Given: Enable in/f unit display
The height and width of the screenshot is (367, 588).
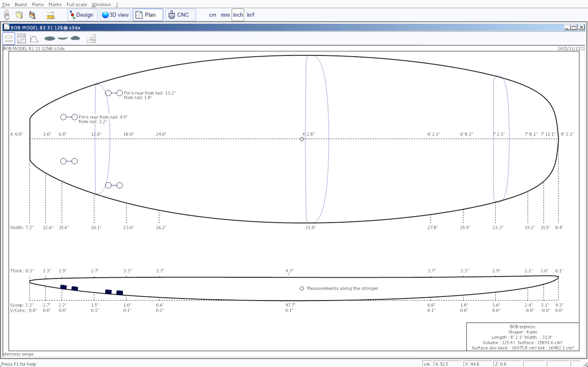Looking at the screenshot, I should click(x=250, y=15).
